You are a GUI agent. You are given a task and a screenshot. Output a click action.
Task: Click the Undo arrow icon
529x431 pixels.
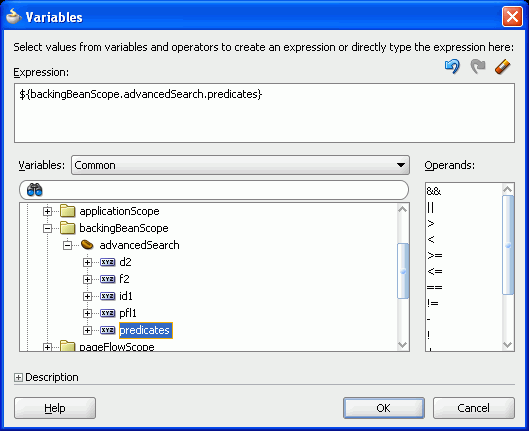click(x=452, y=66)
